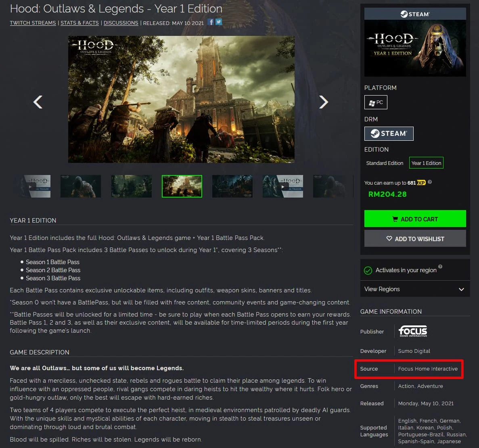View the second thumbnail of hooded character
Image resolution: width=479 pixels, height=448 pixels.
[x=81, y=186]
